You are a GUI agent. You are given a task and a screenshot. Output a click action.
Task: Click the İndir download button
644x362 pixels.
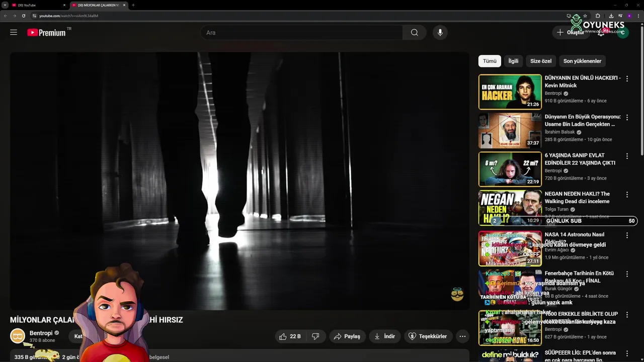pyautogui.click(x=385, y=336)
